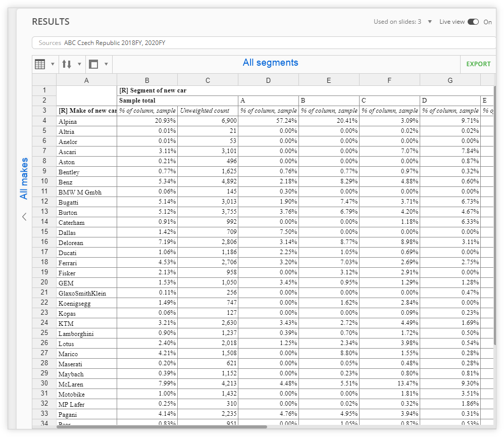504x437 pixels.
Task: Click the Bugatti row label
Action: click(68, 202)
